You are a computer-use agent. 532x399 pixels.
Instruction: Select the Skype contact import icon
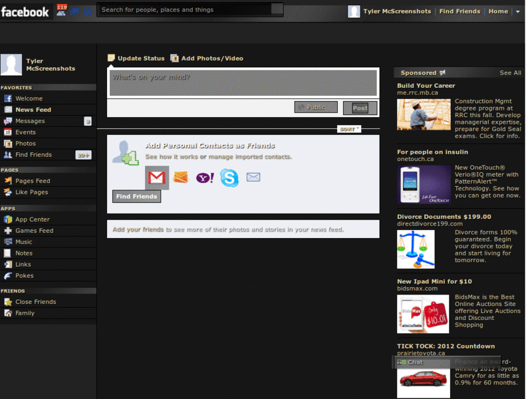tap(229, 178)
